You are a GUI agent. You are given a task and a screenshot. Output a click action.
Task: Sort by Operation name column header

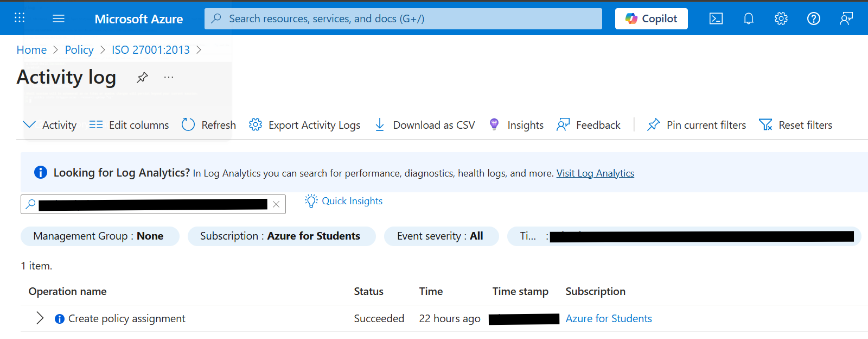coord(68,292)
